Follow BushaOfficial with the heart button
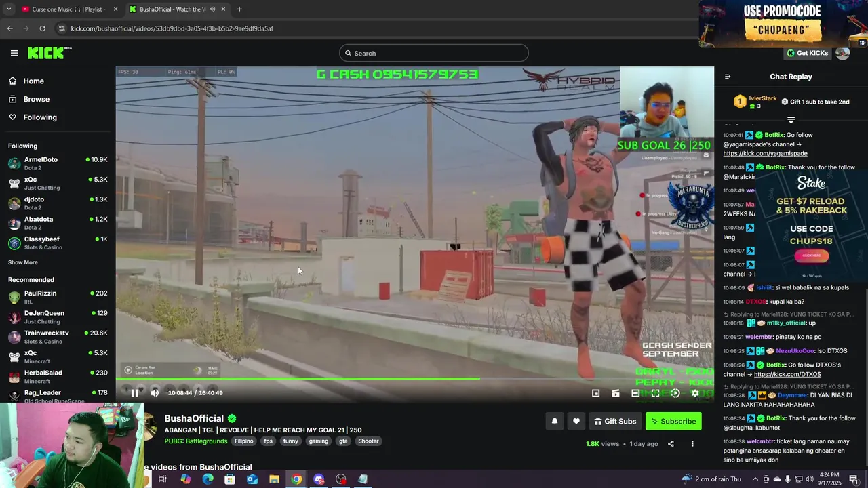The image size is (868, 488). (x=576, y=422)
